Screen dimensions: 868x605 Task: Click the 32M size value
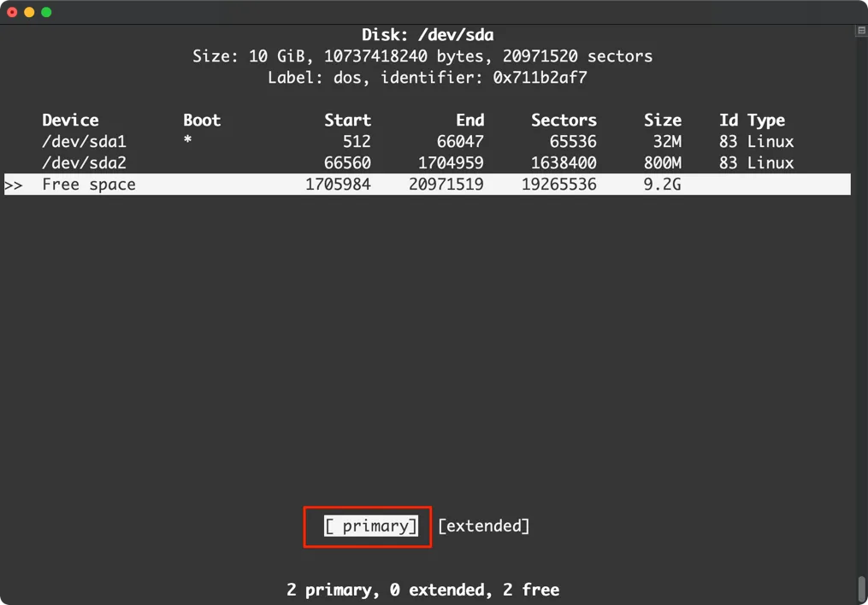click(x=667, y=142)
